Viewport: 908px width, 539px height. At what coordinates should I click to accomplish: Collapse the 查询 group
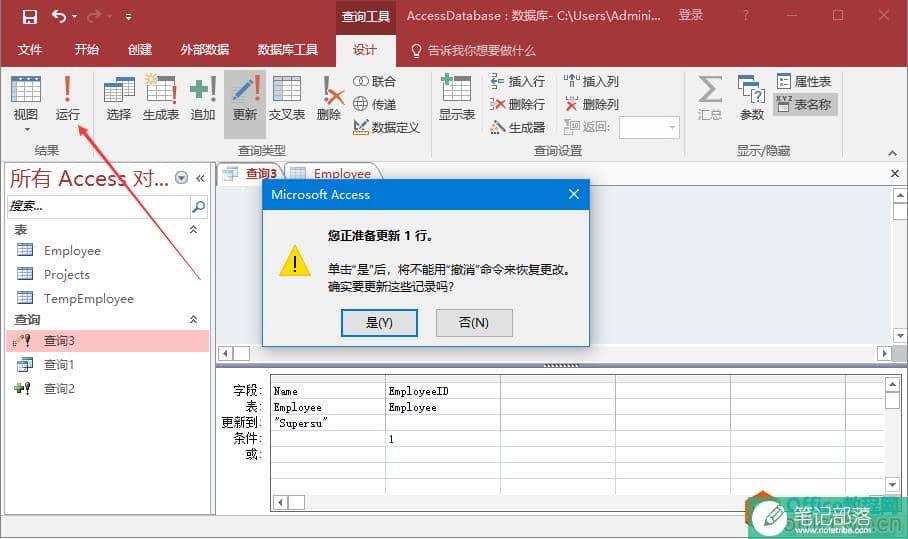[x=193, y=320]
